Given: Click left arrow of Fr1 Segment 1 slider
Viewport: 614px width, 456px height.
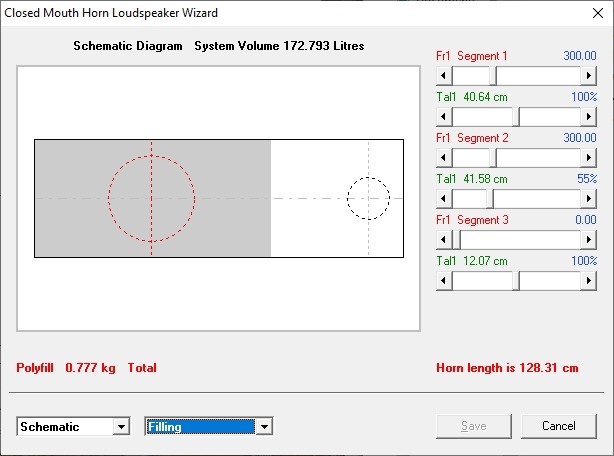Looking at the screenshot, I should [x=444, y=76].
